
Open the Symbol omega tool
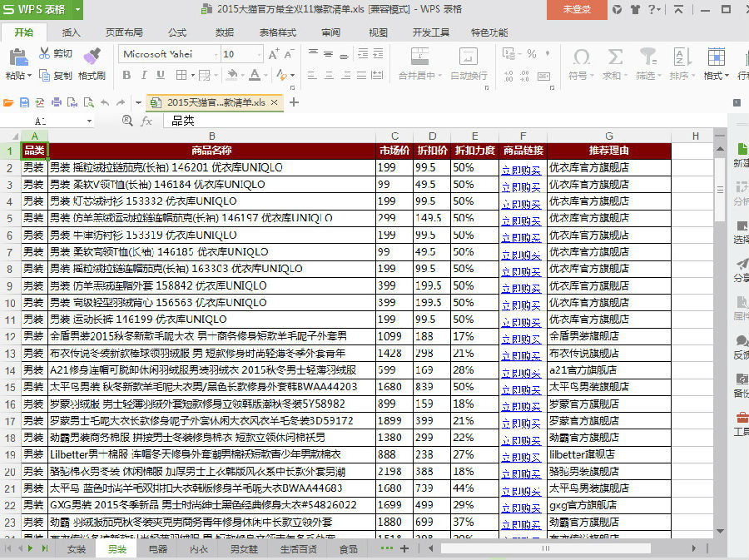[582, 57]
